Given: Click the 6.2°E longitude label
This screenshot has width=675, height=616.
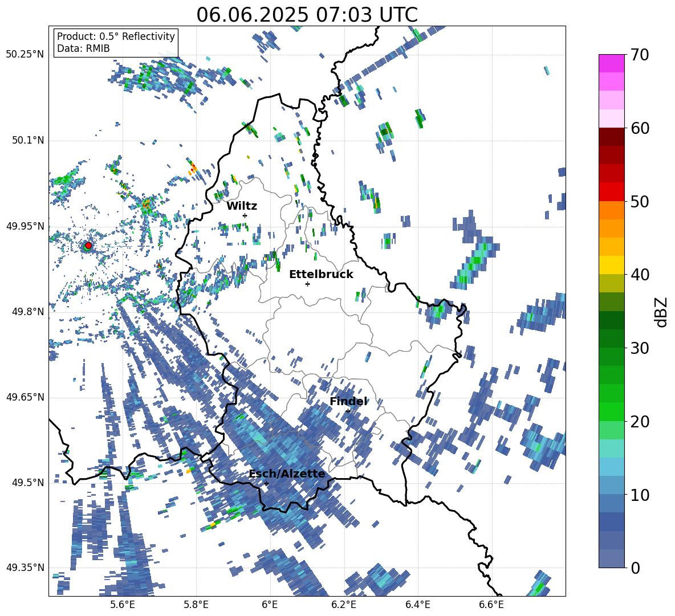Looking at the screenshot, I should coord(344,605).
